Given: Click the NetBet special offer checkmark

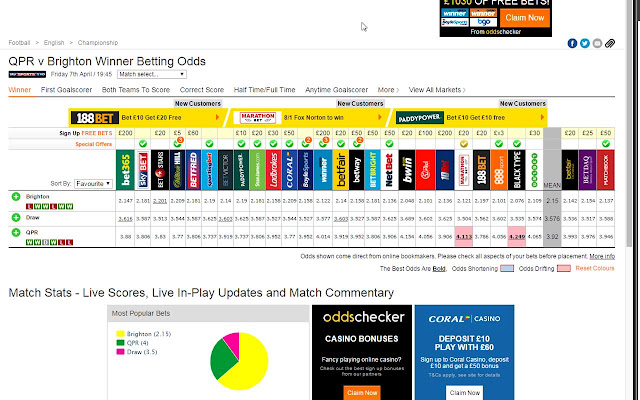Looking at the screenshot, I should tap(389, 144).
